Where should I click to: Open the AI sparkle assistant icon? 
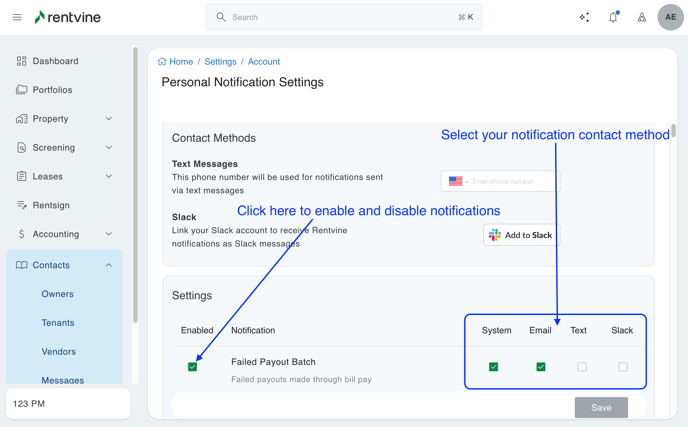tap(584, 17)
